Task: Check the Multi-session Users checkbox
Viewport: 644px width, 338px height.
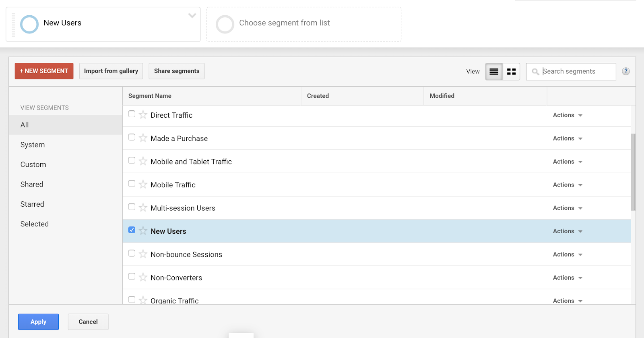Action: click(x=132, y=207)
